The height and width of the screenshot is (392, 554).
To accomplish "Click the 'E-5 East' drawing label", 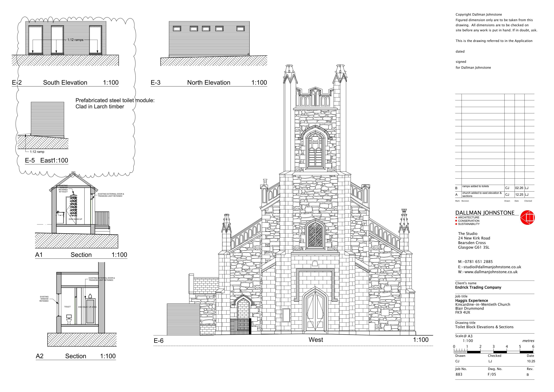I will pos(47,160).
